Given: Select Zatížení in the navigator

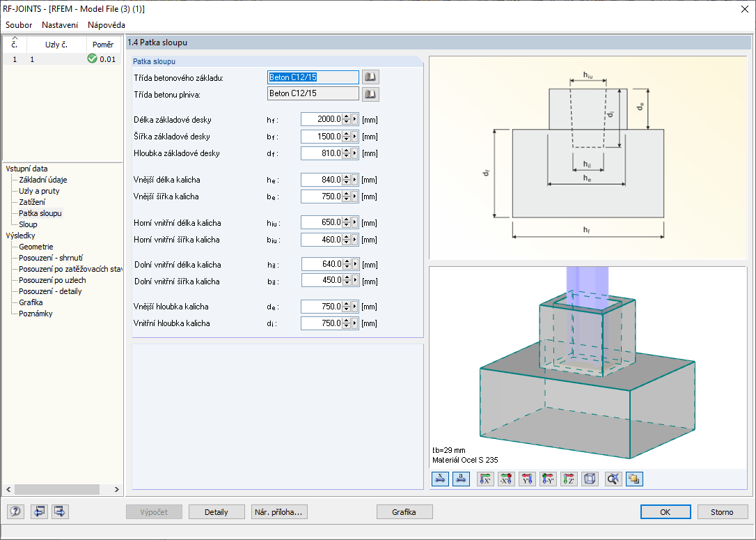Looking at the screenshot, I should [x=32, y=202].
